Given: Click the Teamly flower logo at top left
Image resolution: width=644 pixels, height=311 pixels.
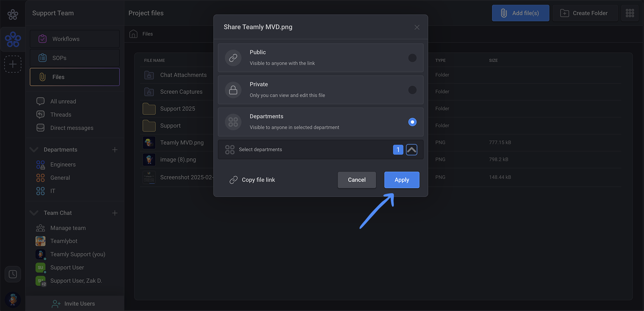Looking at the screenshot, I should click(x=13, y=14).
